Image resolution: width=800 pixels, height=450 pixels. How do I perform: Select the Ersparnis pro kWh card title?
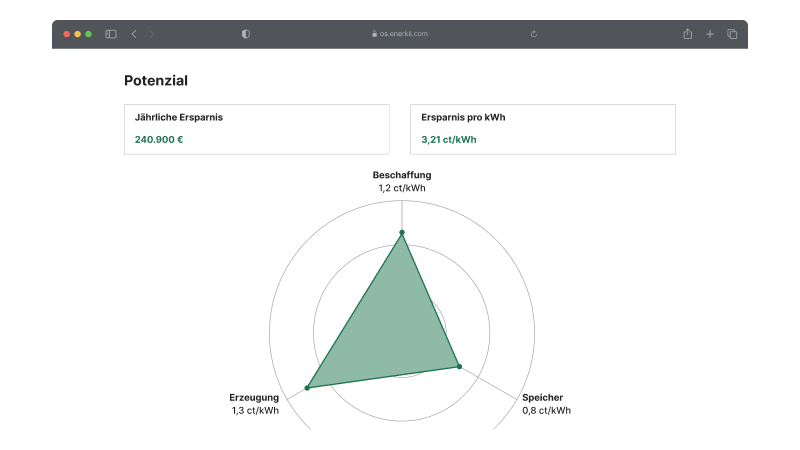(x=463, y=117)
